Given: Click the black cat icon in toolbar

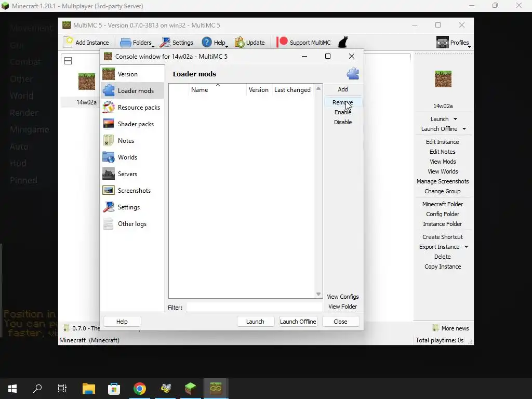Looking at the screenshot, I should pyautogui.click(x=343, y=42).
